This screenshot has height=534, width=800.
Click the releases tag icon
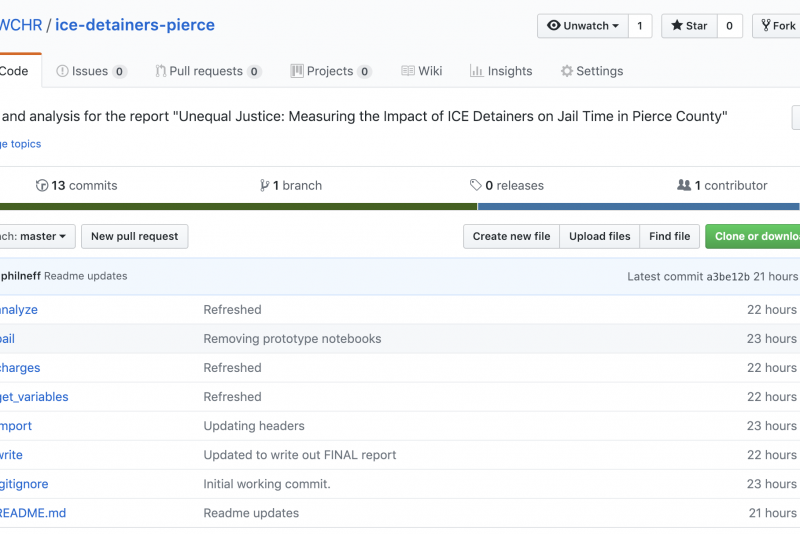click(x=476, y=185)
